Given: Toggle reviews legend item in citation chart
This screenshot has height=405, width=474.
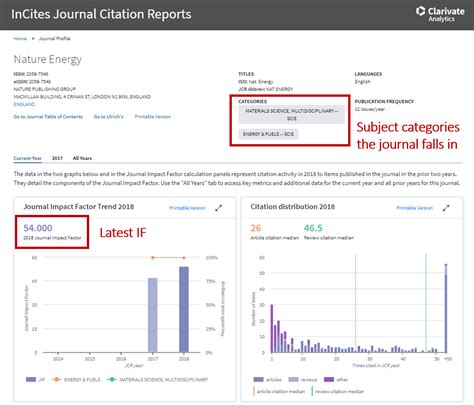Looking at the screenshot, I should (x=303, y=379).
